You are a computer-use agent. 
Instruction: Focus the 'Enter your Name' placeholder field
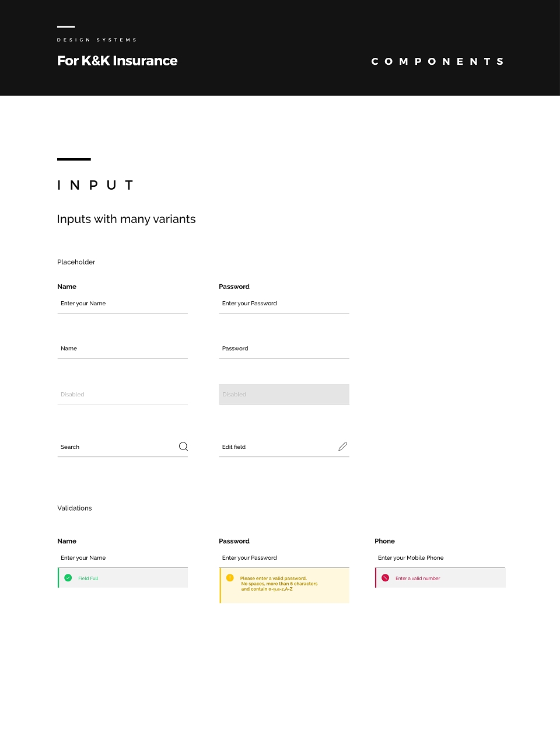pos(123,304)
